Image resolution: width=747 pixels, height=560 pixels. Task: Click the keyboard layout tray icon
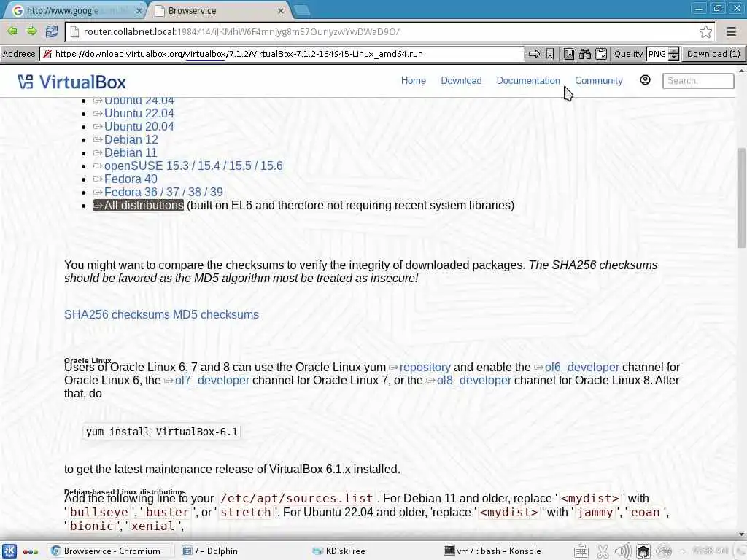click(x=581, y=551)
